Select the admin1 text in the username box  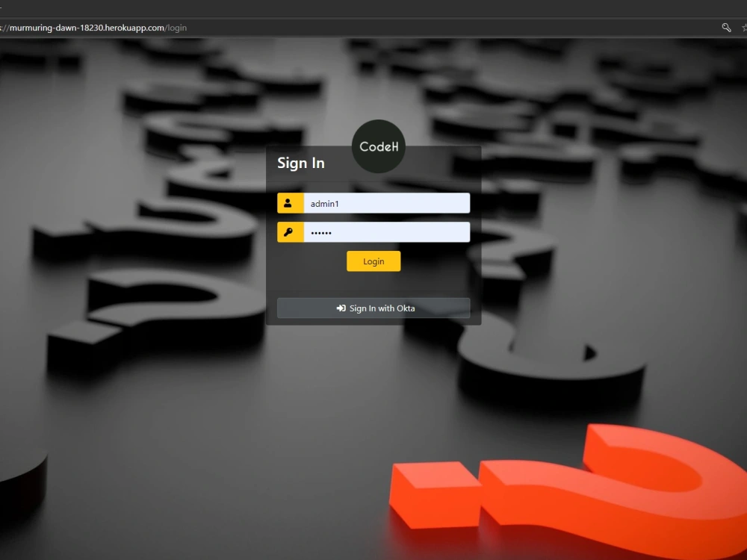pyautogui.click(x=324, y=203)
